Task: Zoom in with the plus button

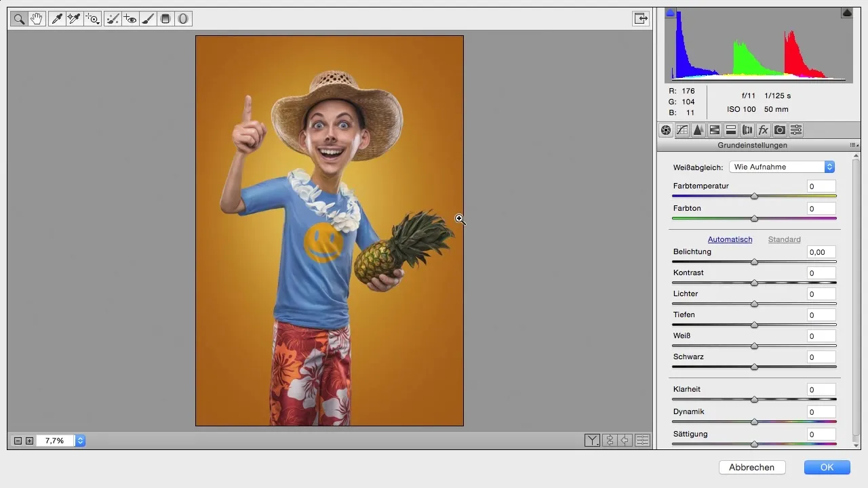Action: coord(29,441)
